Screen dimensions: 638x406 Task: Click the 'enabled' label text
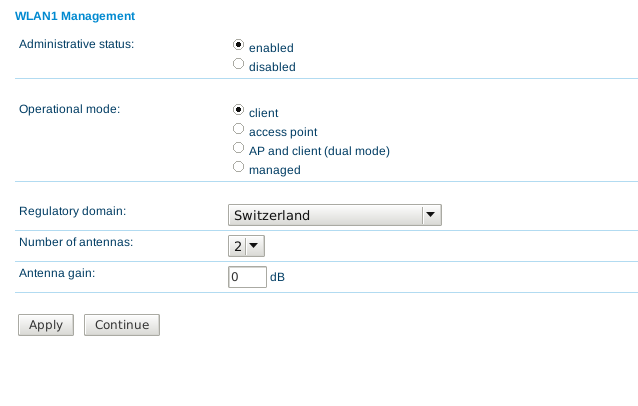pyautogui.click(x=271, y=48)
